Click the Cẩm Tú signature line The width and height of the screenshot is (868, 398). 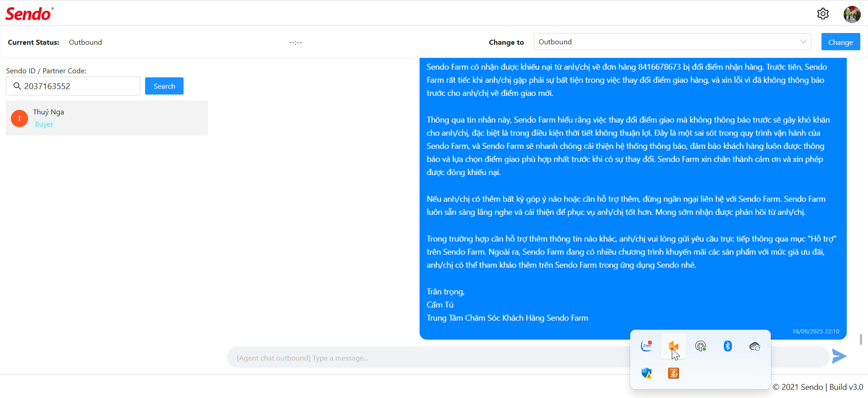click(x=440, y=305)
